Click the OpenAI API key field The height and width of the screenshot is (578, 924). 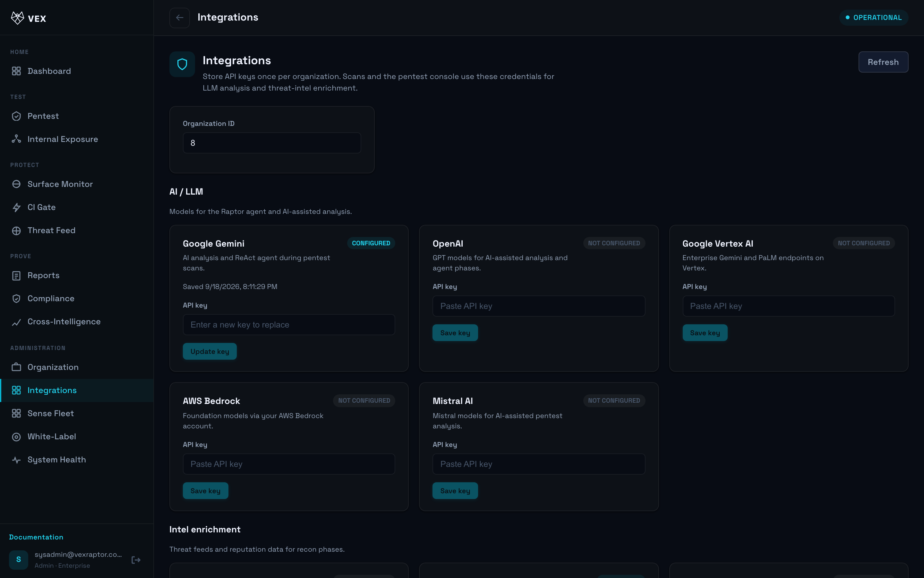[539, 306]
